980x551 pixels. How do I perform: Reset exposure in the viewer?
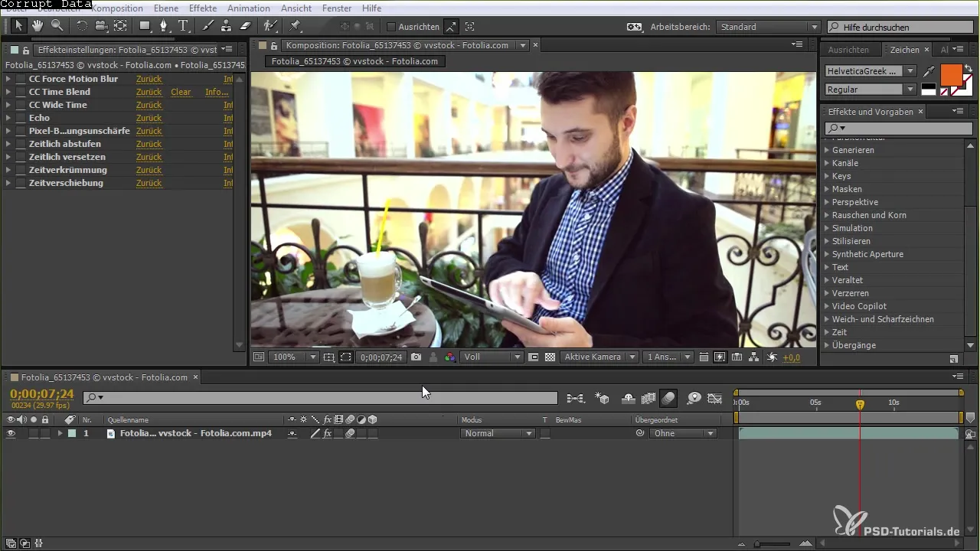[772, 357]
